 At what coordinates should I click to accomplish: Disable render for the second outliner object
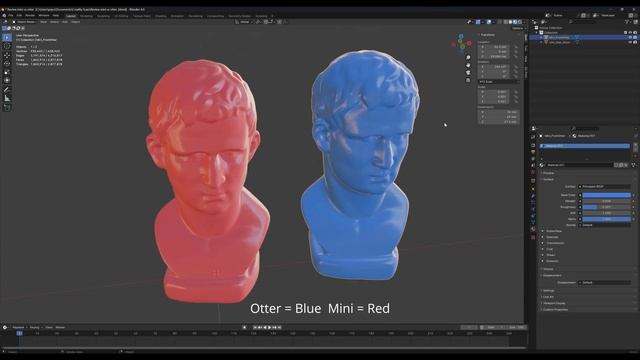tap(635, 42)
